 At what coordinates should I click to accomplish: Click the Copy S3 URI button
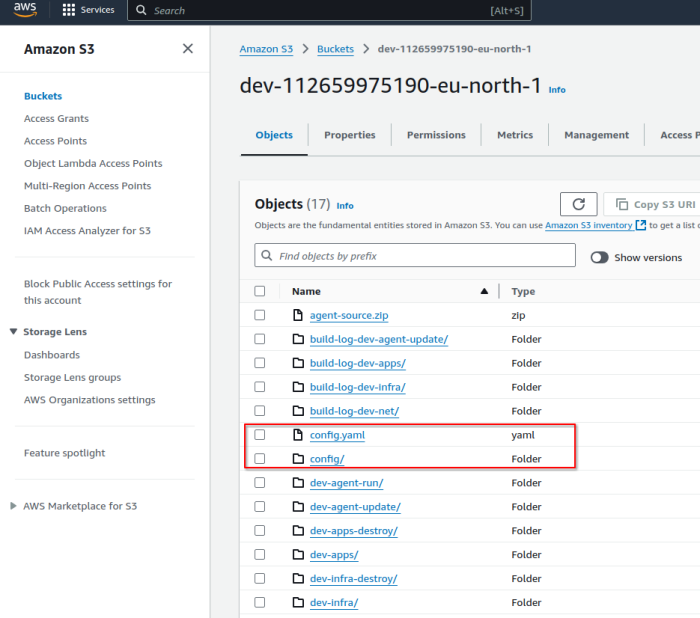tap(652, 204)
